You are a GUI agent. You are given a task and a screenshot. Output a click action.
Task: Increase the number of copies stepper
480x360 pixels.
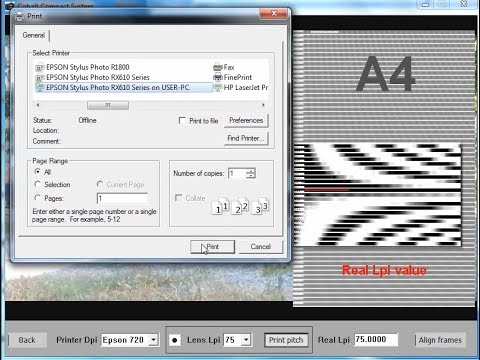pyautogui.click(x=251, y=171)
